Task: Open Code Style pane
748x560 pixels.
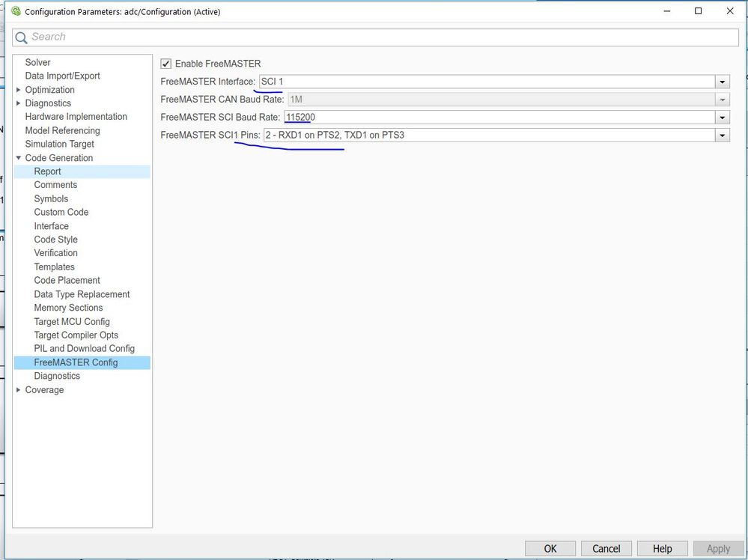Action: [55, 240]
